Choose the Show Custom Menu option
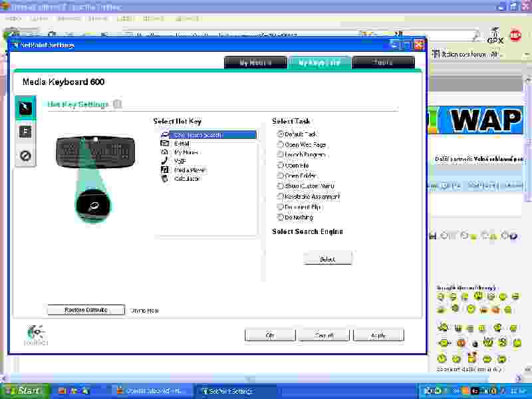The image size is (532, 399). click(280, 186)
